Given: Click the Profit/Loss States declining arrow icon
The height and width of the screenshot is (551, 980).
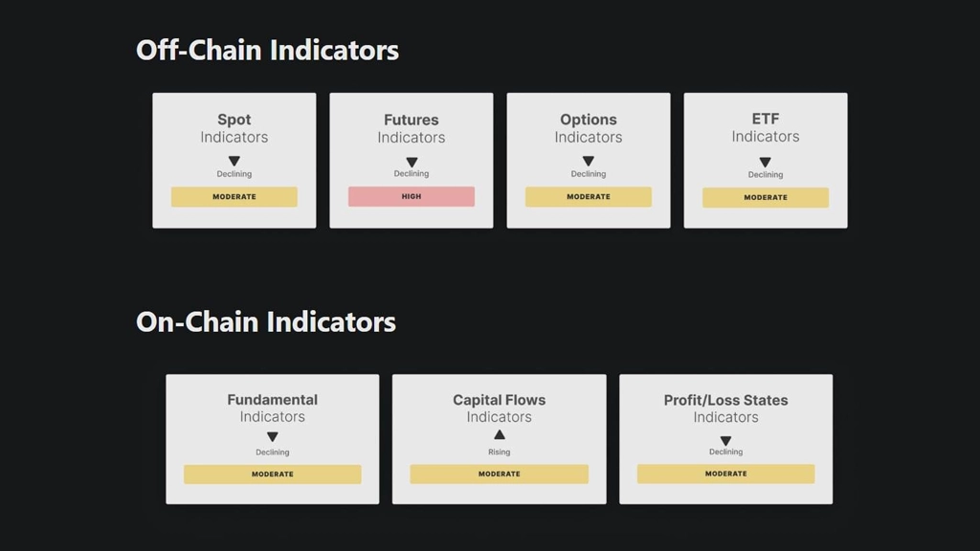Looking at the screenshot, I should coord(725,440).
